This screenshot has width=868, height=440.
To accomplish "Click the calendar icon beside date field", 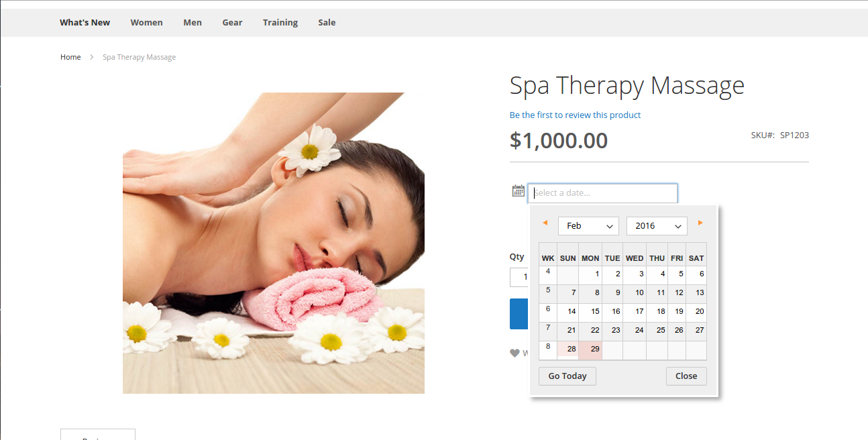I will 518,191.
